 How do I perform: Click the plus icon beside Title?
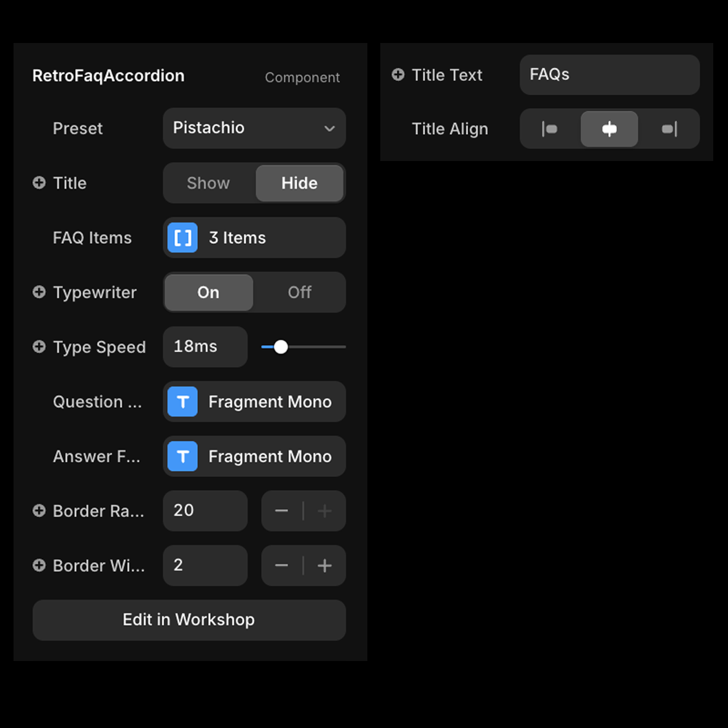pyautogui.click(x=39, y=183)
